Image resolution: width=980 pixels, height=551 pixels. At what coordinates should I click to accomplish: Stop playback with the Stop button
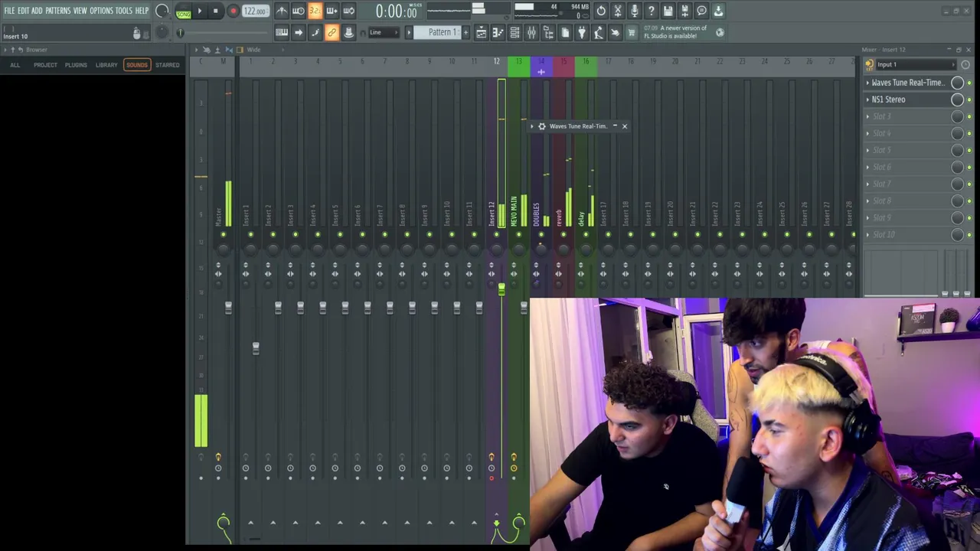pos(216,11)
